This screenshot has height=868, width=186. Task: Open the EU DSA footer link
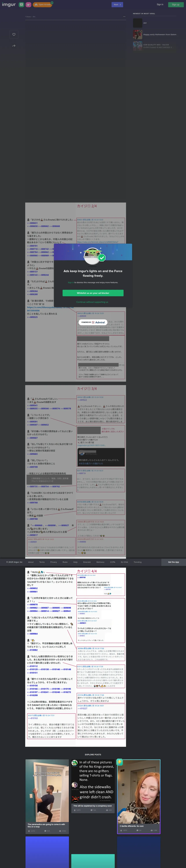point(124,562)
